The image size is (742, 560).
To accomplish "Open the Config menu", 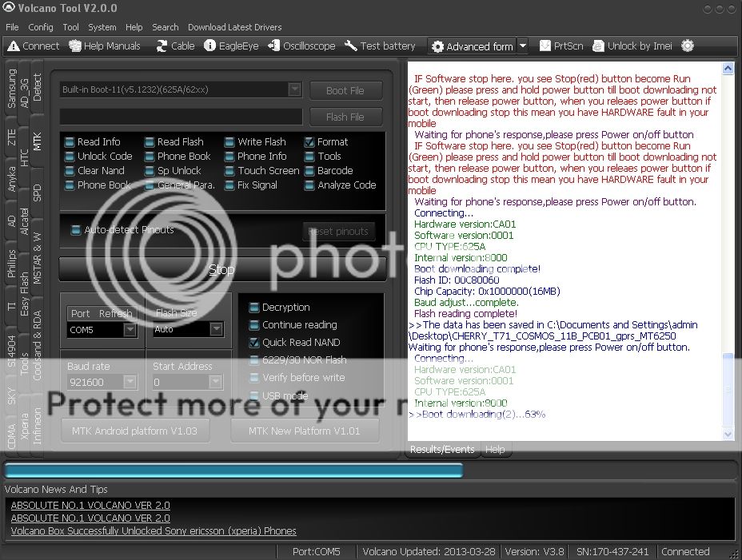I will 41,27.
